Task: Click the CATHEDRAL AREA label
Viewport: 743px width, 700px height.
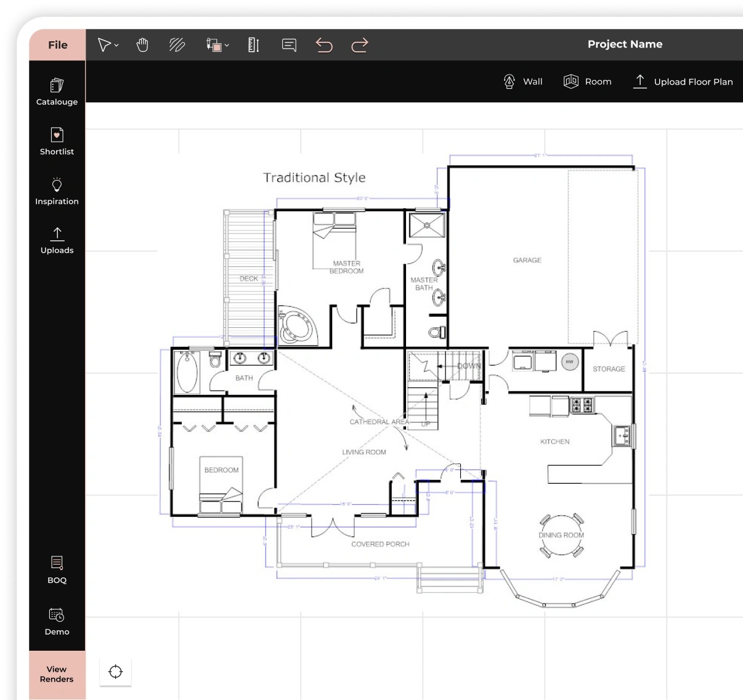Action: [x=379, y=422]
